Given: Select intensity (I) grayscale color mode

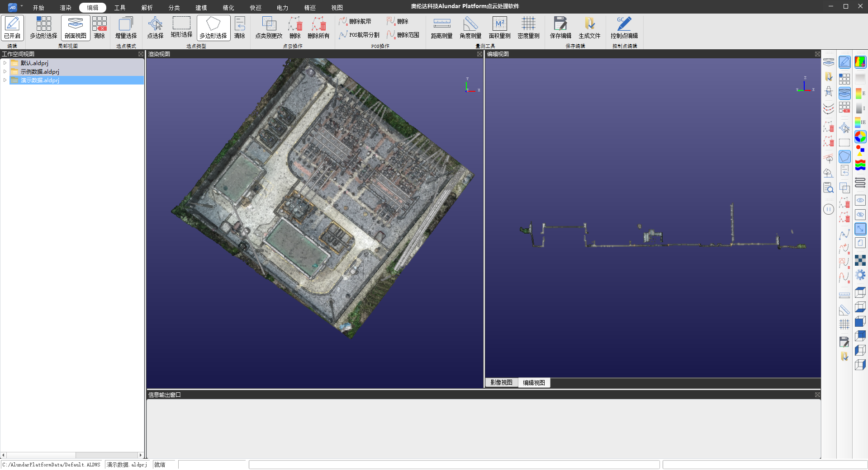Looking at the screenshot, I should click(x=860, y=108).
